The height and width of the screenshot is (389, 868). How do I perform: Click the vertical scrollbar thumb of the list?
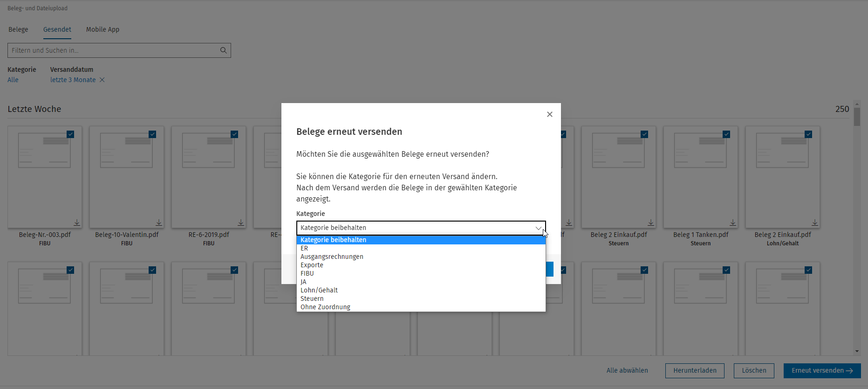[857, 117]
